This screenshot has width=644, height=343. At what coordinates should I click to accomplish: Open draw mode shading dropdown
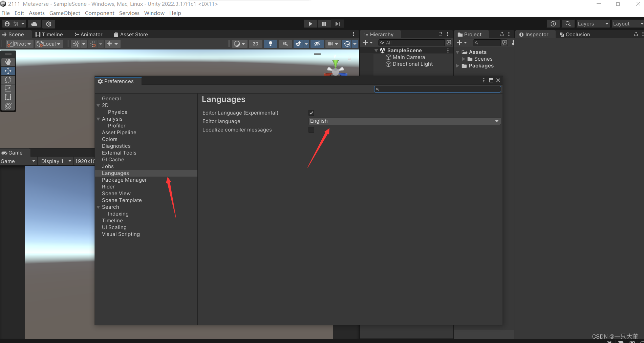[239, 44]
